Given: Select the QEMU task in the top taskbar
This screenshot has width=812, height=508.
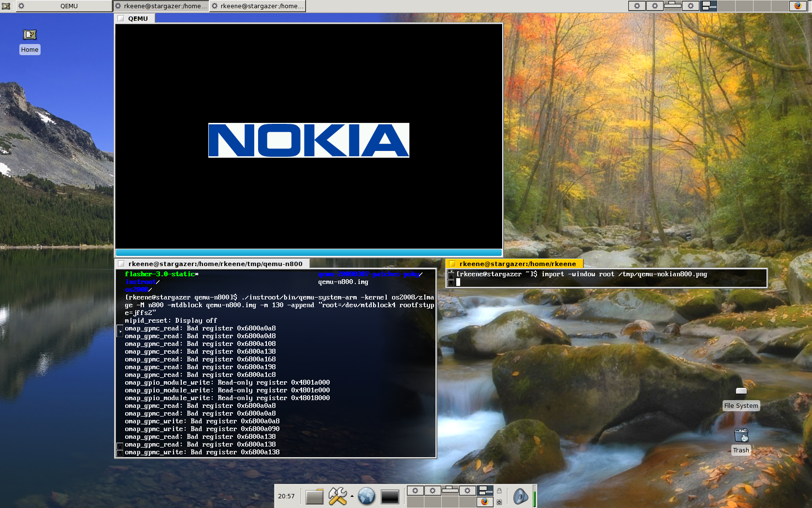Looking at the screenshot, I should pos(64,6).
